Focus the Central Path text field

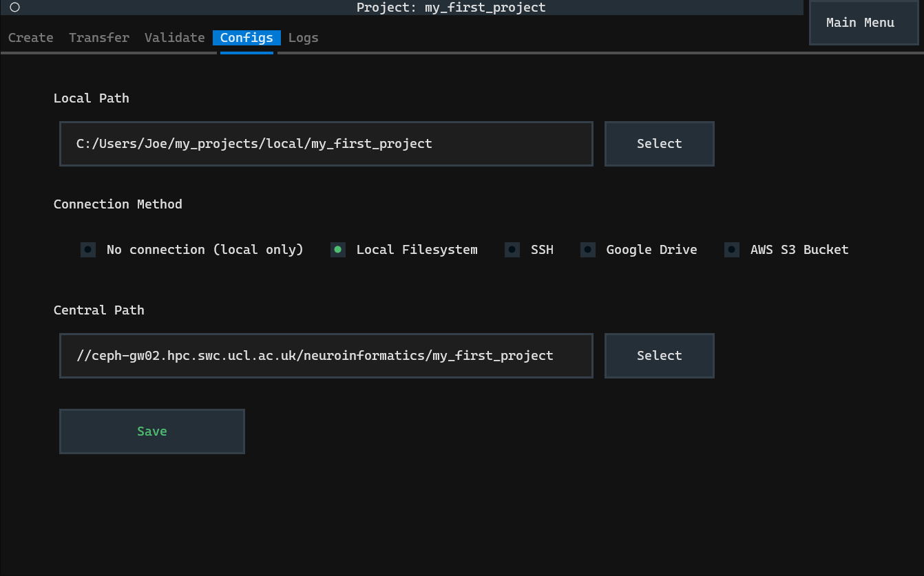tap(326, 356)
